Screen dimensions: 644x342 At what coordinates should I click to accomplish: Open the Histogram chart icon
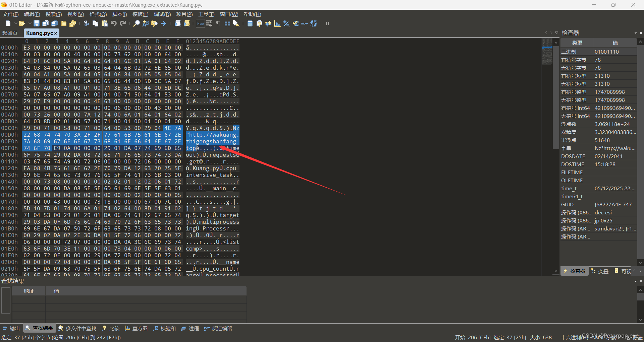coord(277,23)
